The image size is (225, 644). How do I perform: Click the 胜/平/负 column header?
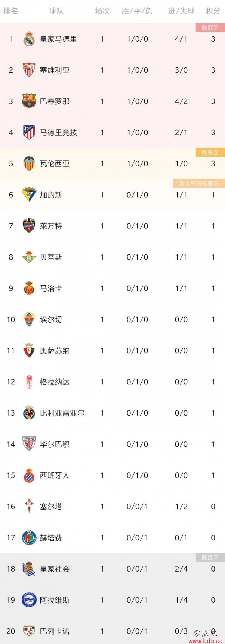coord(137,11)
